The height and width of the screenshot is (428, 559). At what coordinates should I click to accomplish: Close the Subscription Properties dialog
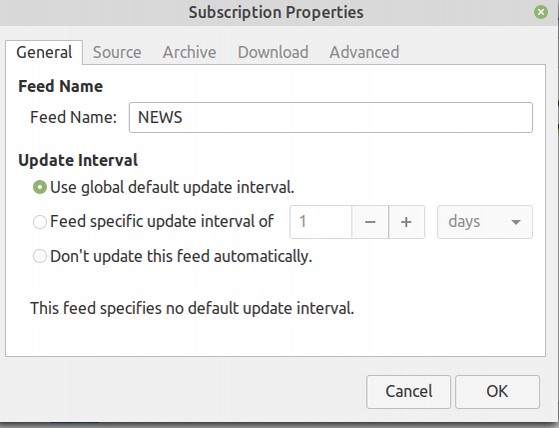(541, 12)
